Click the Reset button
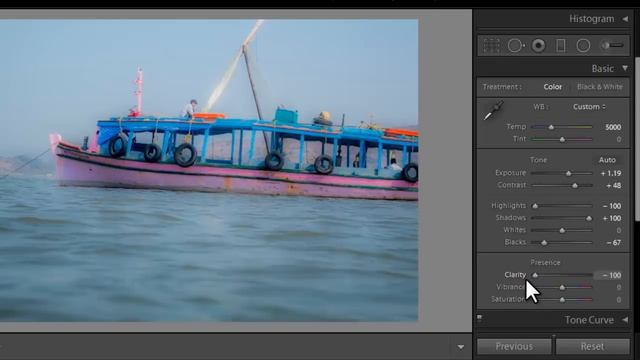Image resolution: width=640 pixels, height=360 pixels. pos(592,346)
